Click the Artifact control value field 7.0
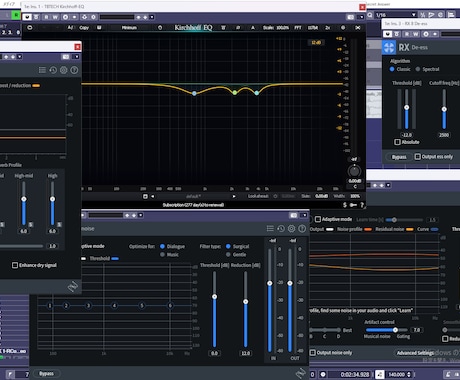The height and width of the screenshot is (380, 460). 417,330
